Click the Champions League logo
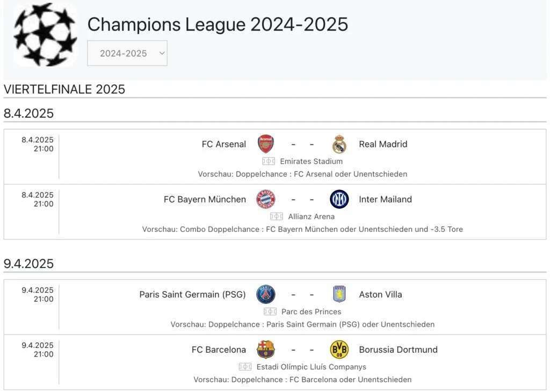The width and height of the screenshot is (550, 392). point(46,34)
